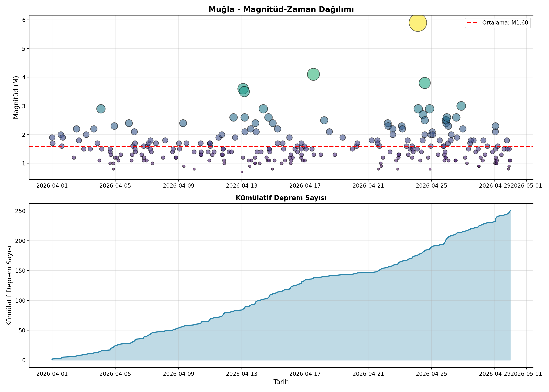Pick "2026-04-09" on the bottom cumulative chart axis
This screenshot has height=392, width=549.
pos(178,374)
